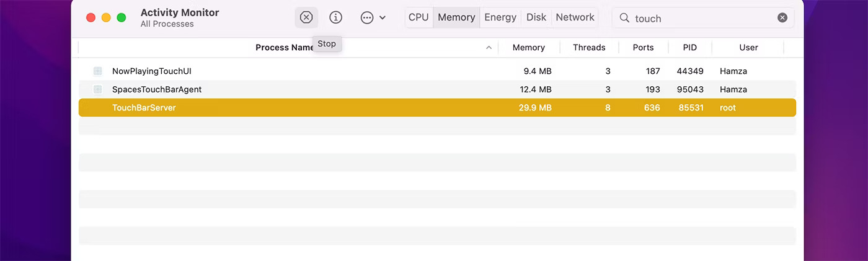The width and height of the screenshot is (868, 261).
Task: Switch to the Network tab
Action: pyautogui.click(x=575, y=17)
